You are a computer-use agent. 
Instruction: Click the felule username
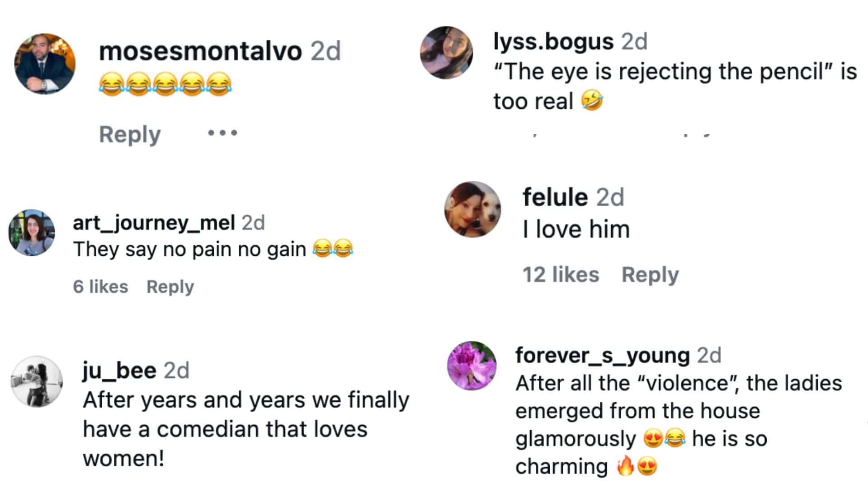point(554,197)
